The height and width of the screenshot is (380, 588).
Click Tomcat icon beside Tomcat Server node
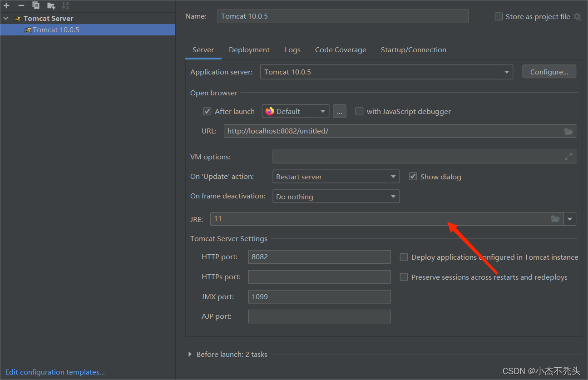click(18, 19)
